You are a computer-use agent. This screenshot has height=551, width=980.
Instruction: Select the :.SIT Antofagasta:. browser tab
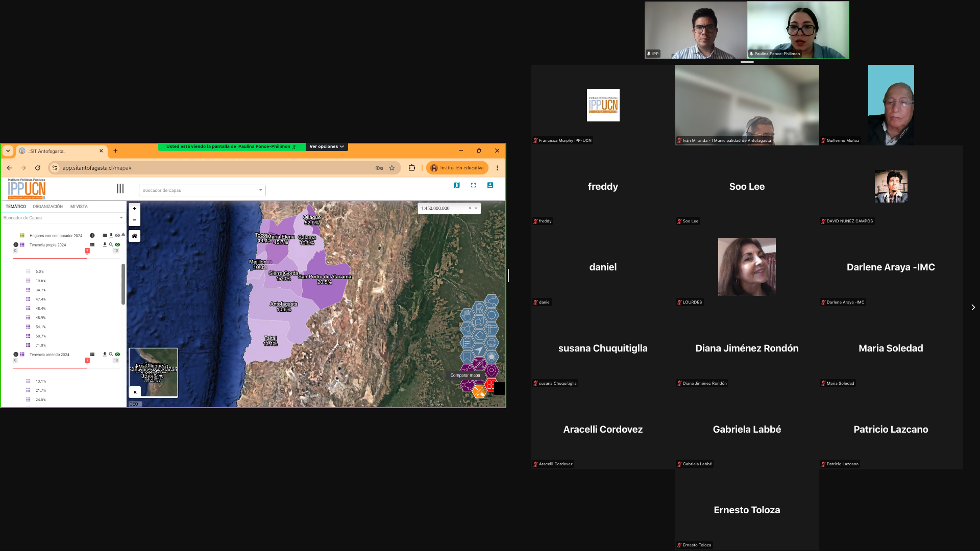click(61, 151)
